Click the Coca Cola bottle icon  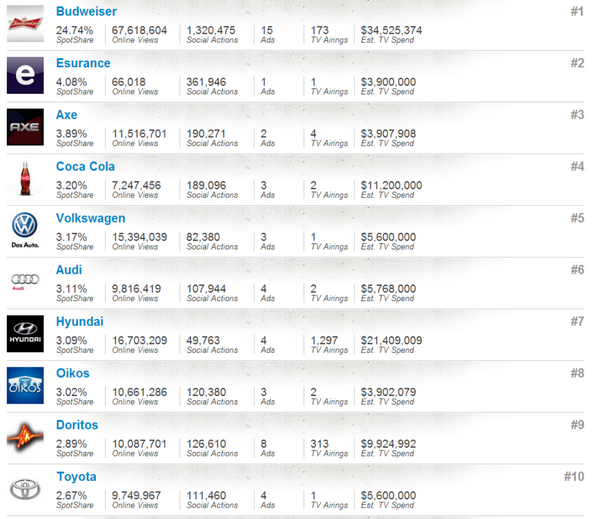[x=25, y=179]
